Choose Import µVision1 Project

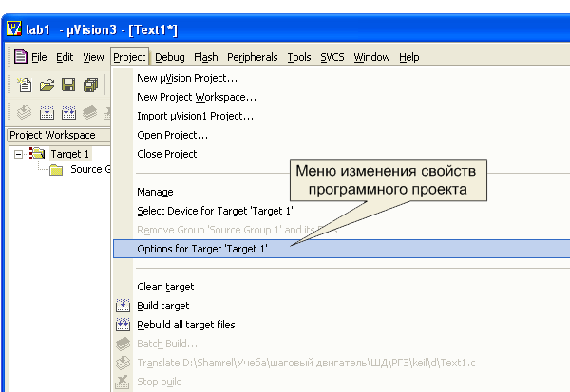point(342,116)
